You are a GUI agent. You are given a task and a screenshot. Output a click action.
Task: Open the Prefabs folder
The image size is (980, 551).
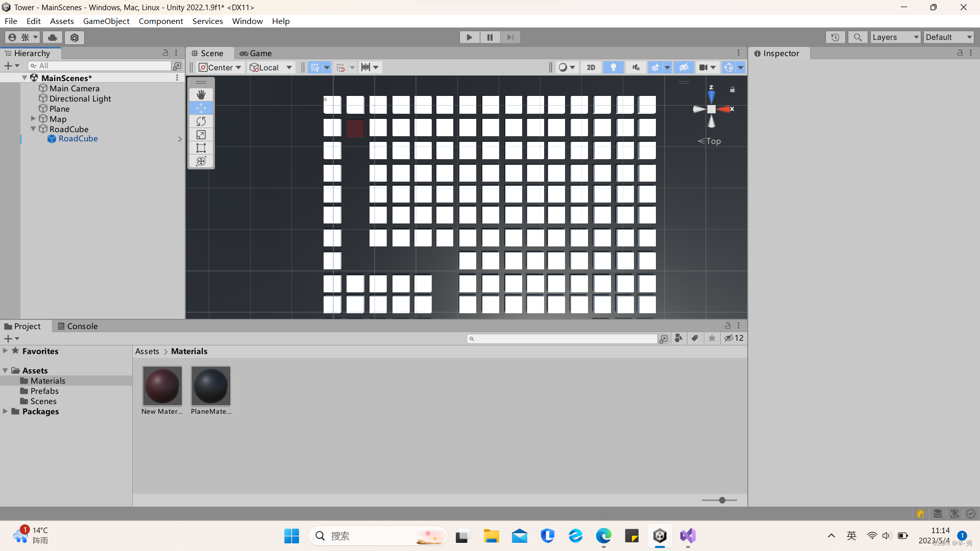pos(44,391)
